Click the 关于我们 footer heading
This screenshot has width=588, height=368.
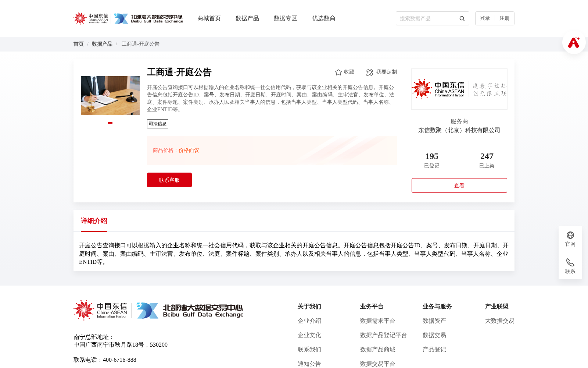click(x=309, y=307)
